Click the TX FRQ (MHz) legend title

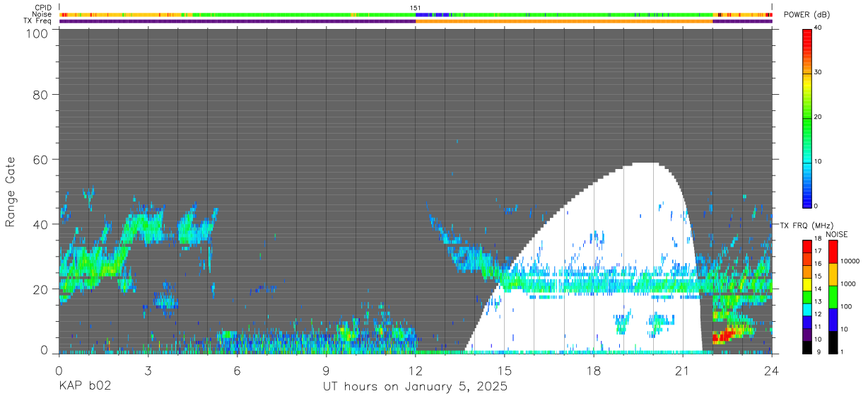[x=805, y=225]
